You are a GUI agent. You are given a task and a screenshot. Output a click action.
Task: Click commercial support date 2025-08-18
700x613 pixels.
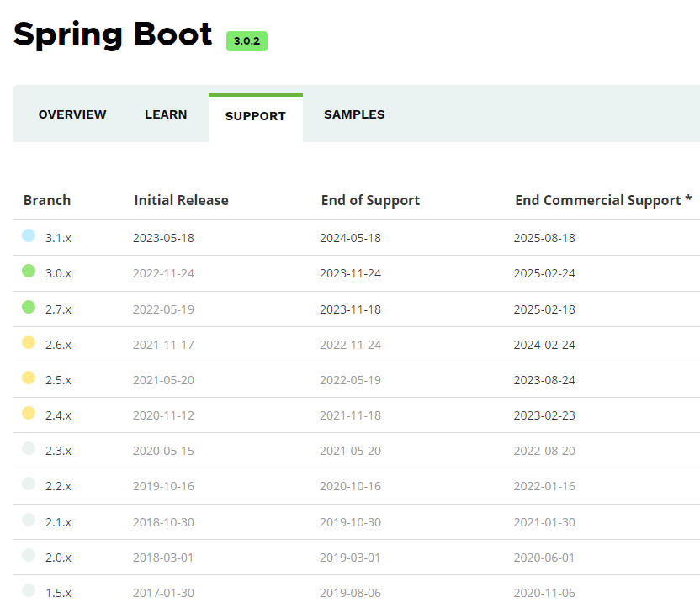544,238
